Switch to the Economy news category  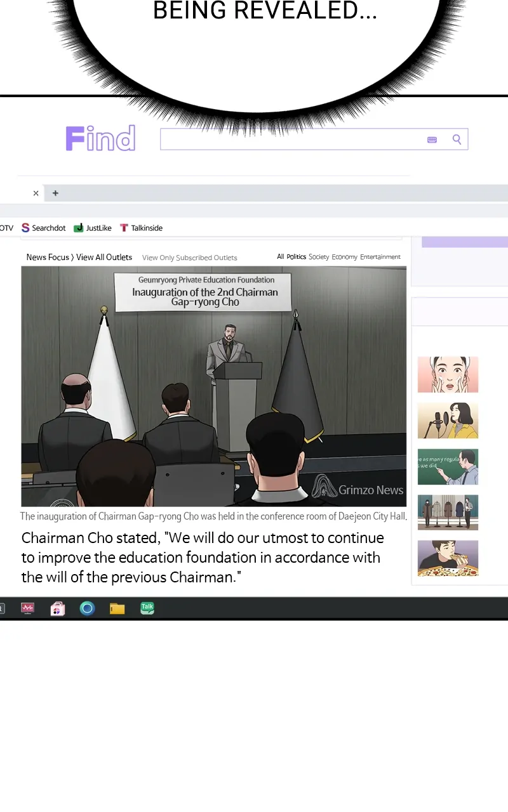(344, 257)
